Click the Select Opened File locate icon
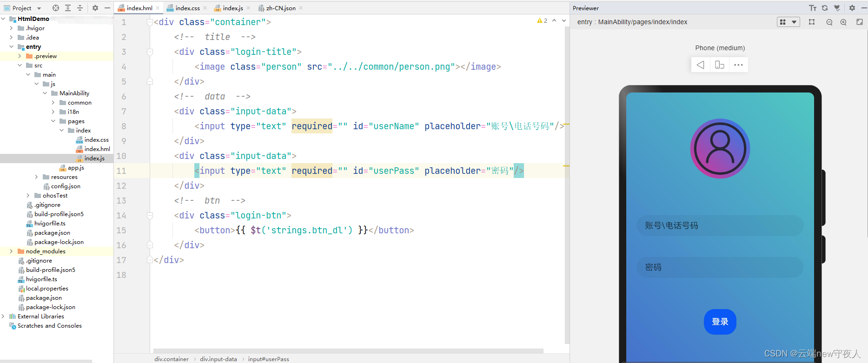868x363 pixels. pyautogui.click(x=56, y=8)
